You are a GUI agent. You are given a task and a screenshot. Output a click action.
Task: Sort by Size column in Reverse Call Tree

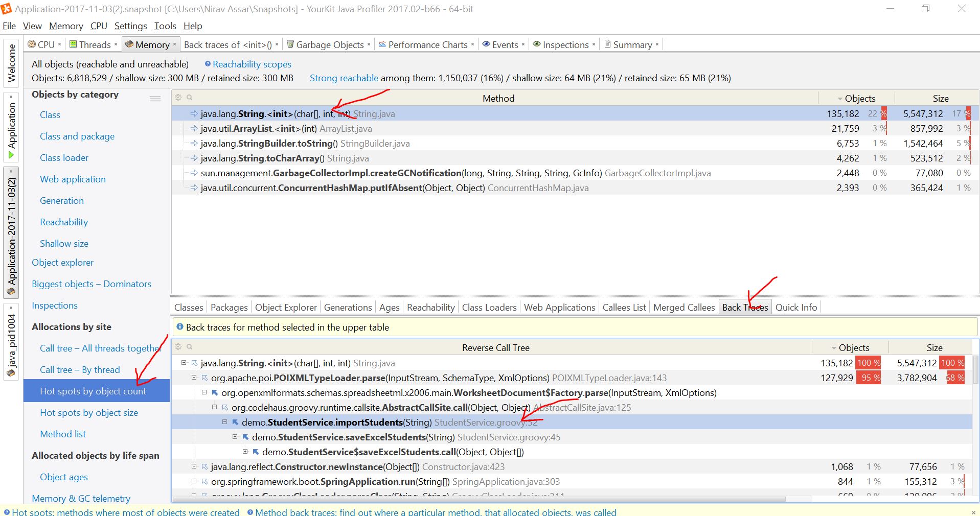934,347
